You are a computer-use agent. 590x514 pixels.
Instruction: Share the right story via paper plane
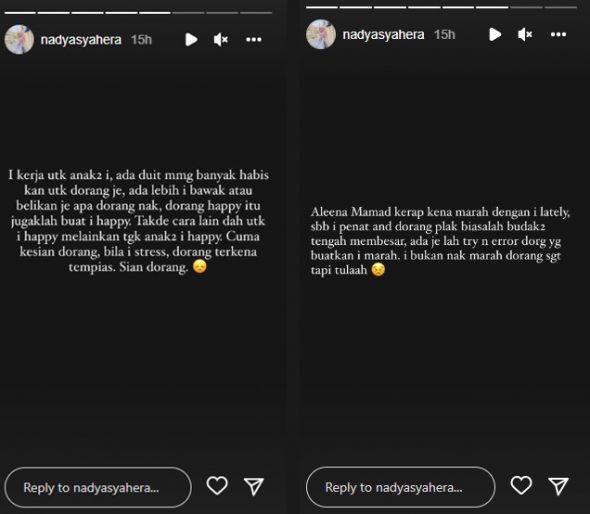click(558, 486)
